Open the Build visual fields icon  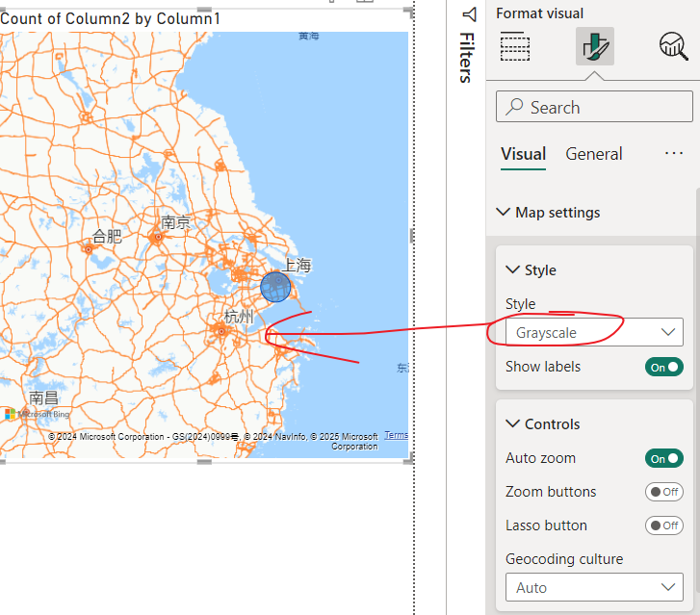(x=515, y=46)
